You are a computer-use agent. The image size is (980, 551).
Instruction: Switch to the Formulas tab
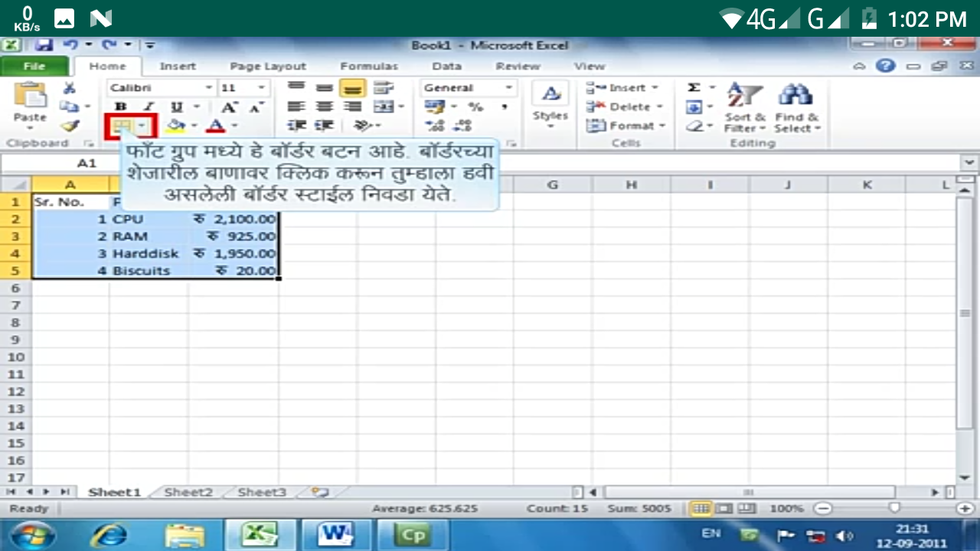tap(369, 67)
